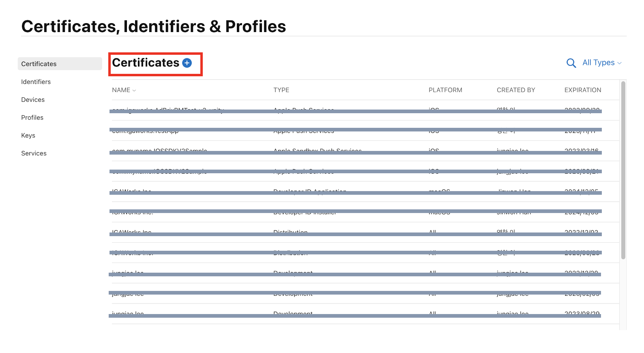Open the Developer ID Application certificate row

click(310, 190)
